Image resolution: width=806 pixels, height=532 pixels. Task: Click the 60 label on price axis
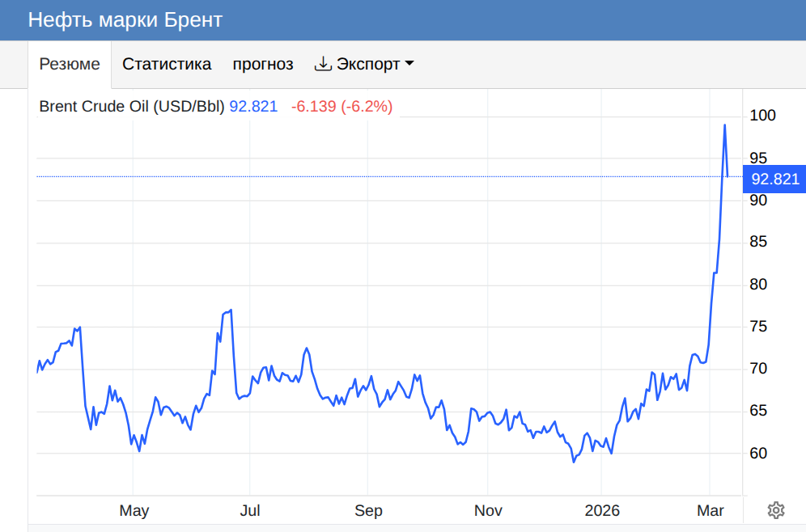tap(759, 454)
